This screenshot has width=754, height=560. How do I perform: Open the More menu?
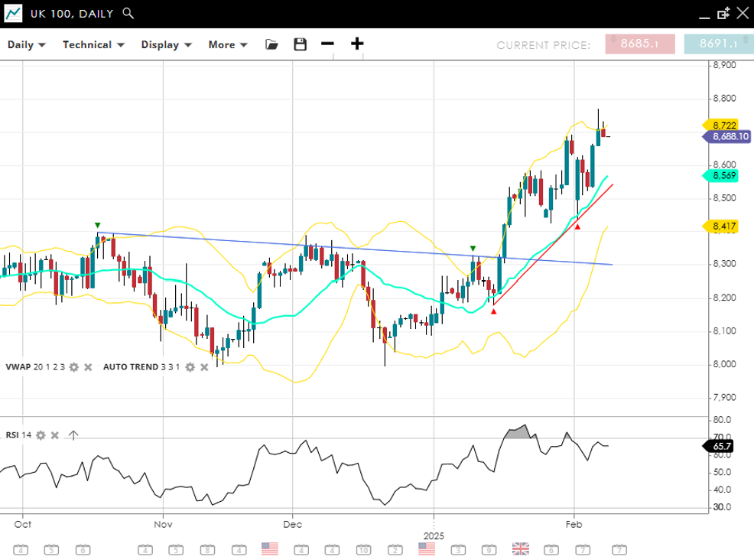228,44
